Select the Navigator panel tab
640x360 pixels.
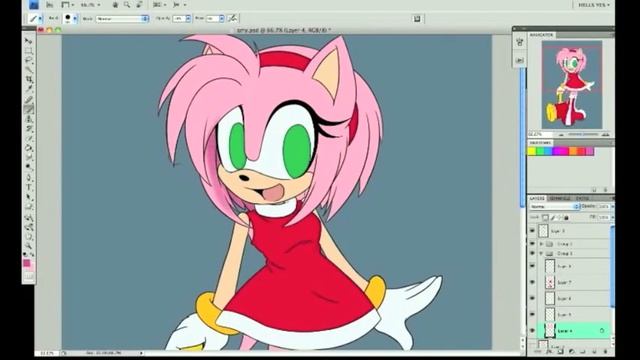pyautogui.click(x=542, y=35)
